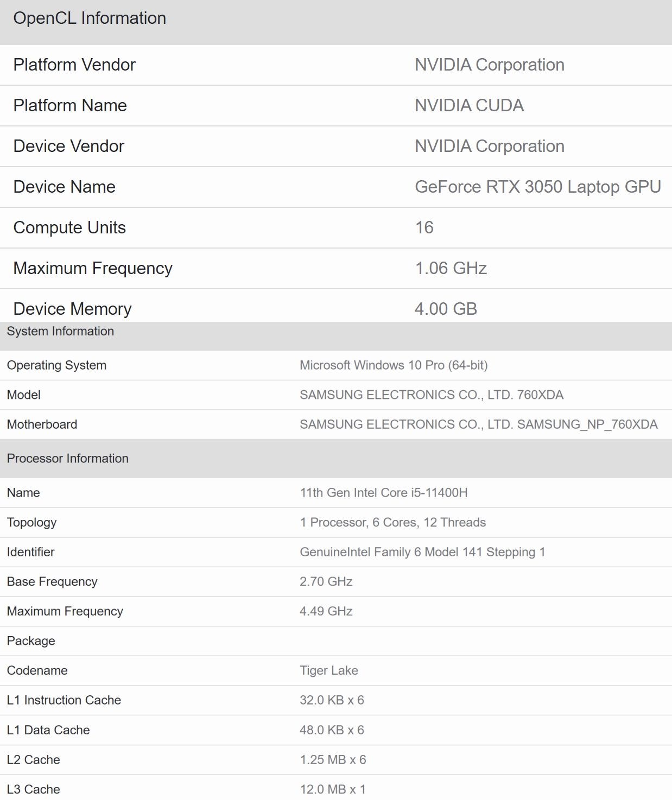Select 'GenuineIntel Family 6 Model 141 Stepping 1'

point(422,552)
